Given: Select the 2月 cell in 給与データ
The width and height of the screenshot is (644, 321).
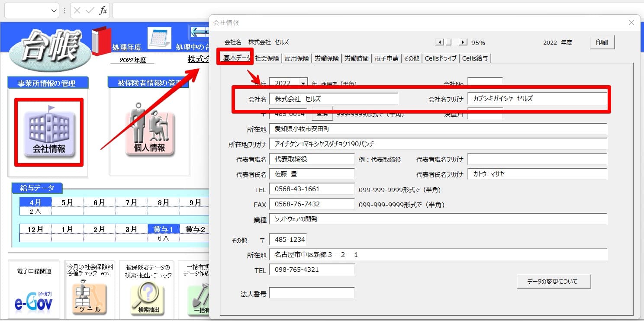Looking at the screenshot, I should (x=100, y=229).
